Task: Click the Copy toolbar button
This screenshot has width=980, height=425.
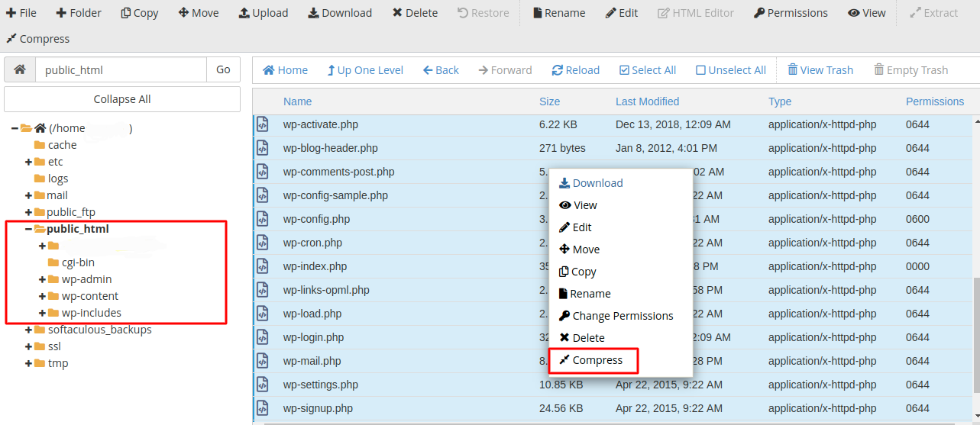Action: [140, 13]
